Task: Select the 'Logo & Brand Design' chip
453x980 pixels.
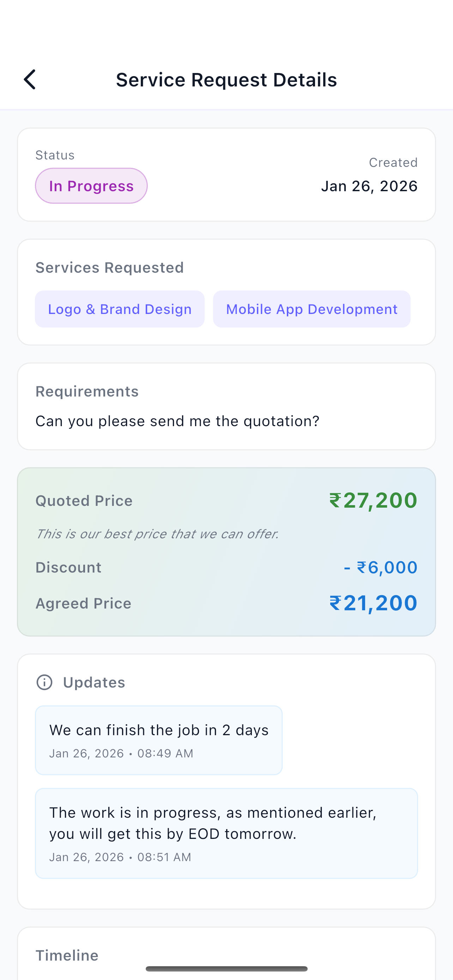Action: click(120, 309)
